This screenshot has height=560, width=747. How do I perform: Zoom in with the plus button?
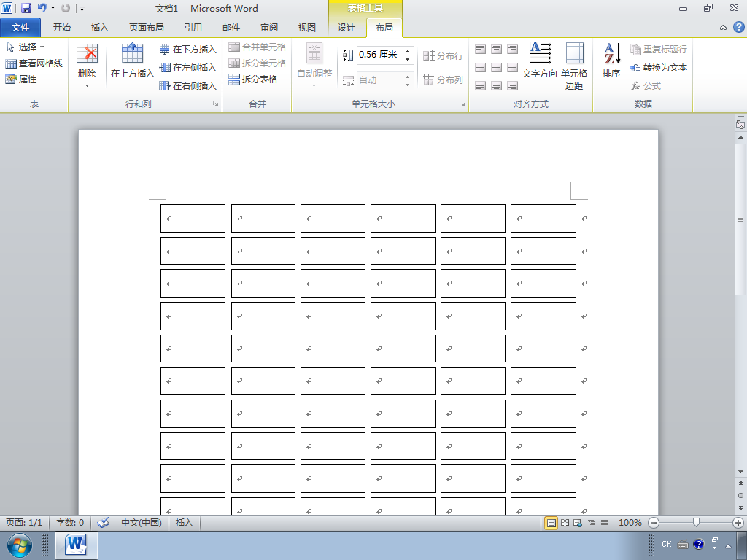click(738, 523)
